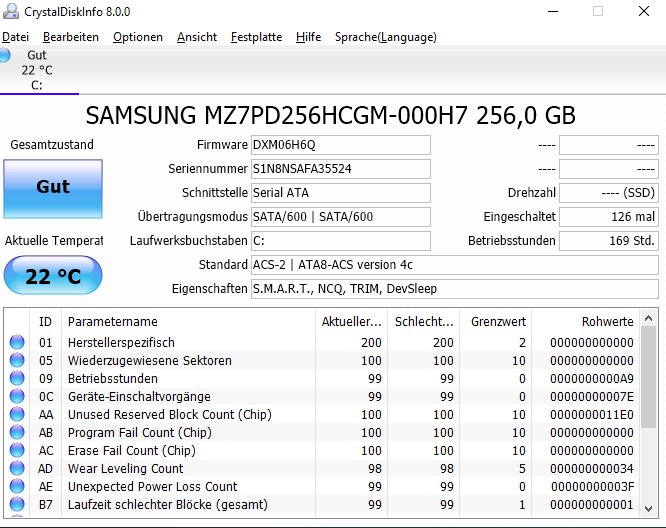Select Program Fail Count (Chip) text

pos(140,432)
